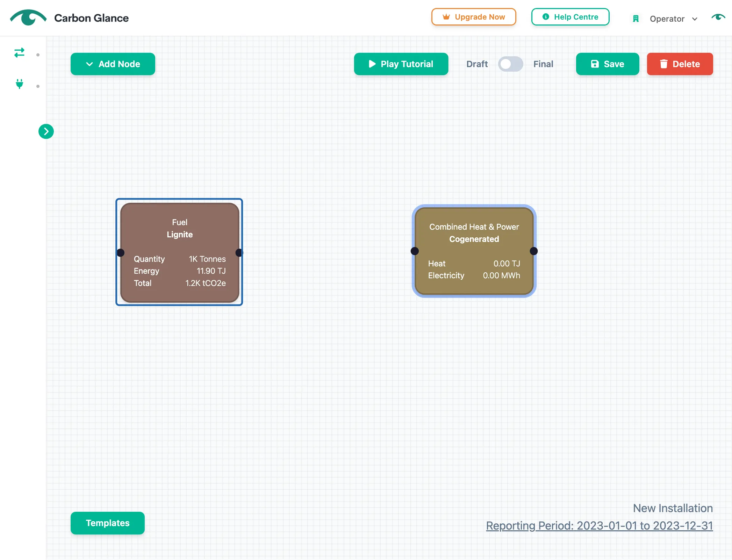Click the '1.2K tCO2e' total value

206,283
